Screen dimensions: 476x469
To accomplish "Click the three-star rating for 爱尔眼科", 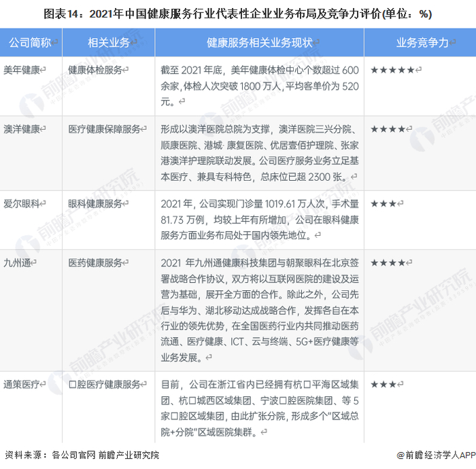I will coord(384,203).
